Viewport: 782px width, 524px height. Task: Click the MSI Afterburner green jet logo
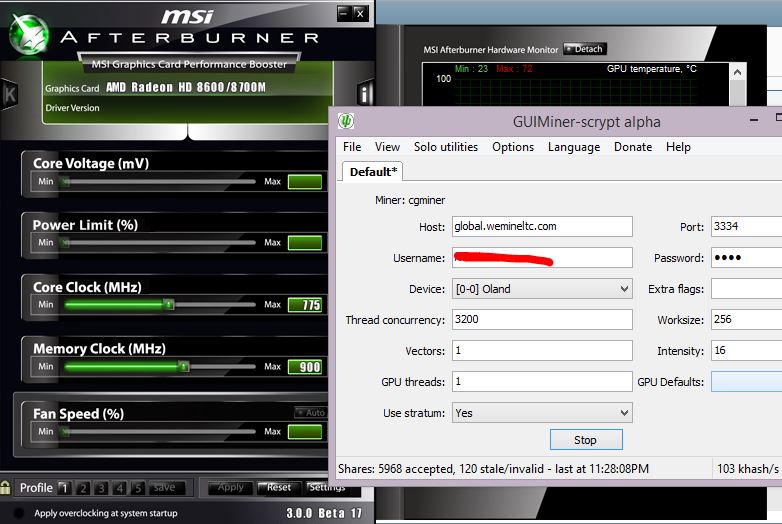point(29,35)
